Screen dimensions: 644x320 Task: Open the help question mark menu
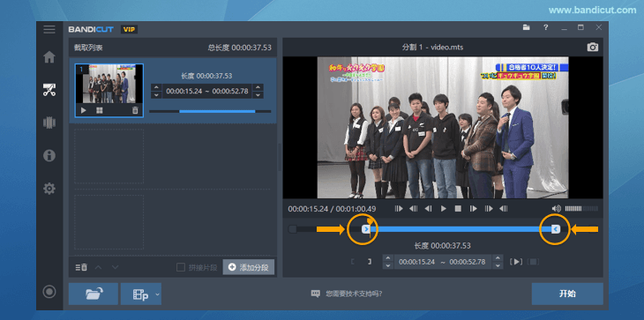(x=545, y=27)
